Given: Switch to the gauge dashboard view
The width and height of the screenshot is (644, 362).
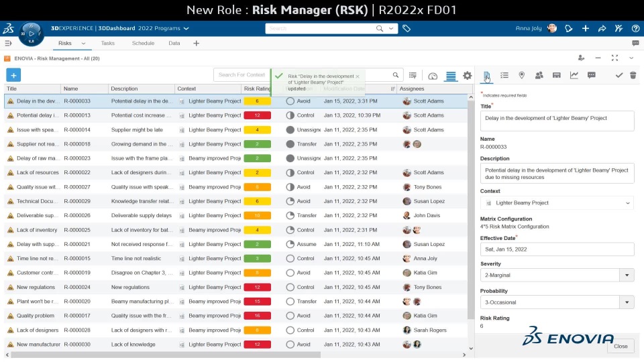Looking at the screenshot, I should [433, 76].
